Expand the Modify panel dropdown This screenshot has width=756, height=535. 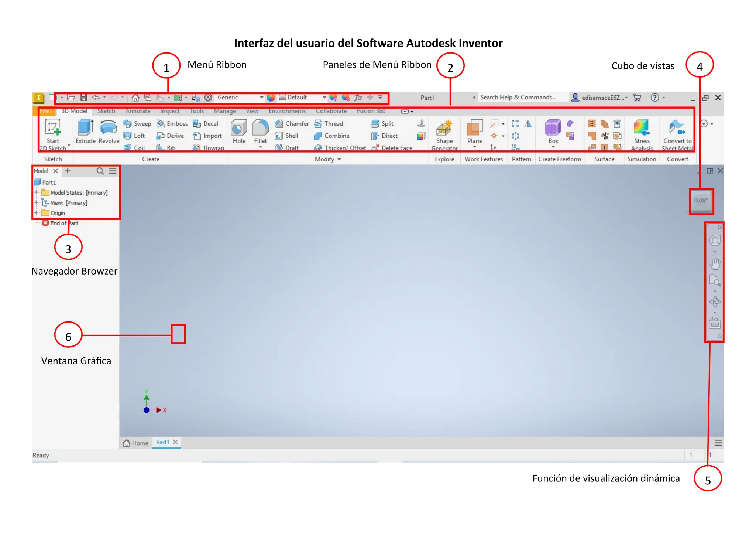(x=328, y=159)
